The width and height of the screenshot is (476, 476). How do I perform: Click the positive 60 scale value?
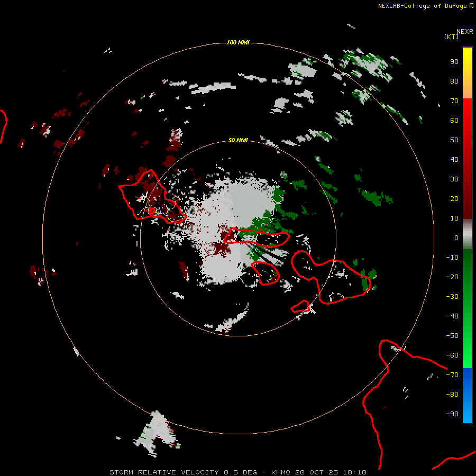(454, 120)
